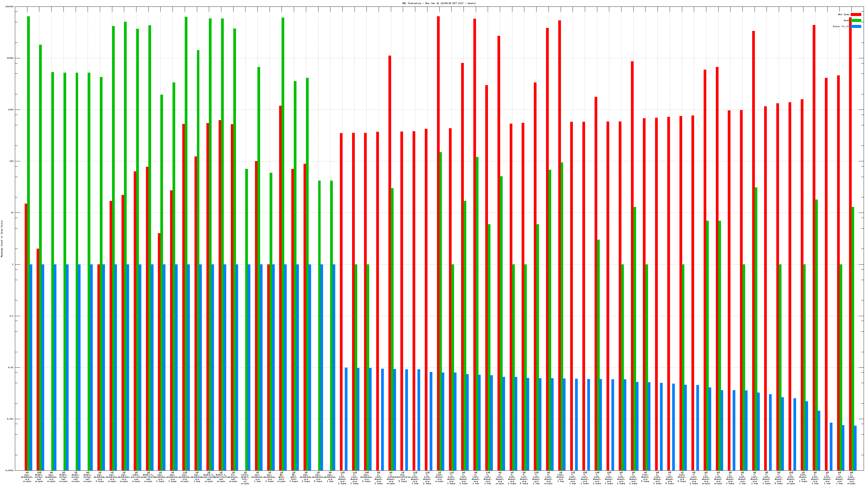
Task: Click the 4@ zen.spamhaus.org origin axis label
Action: (27, 477)
